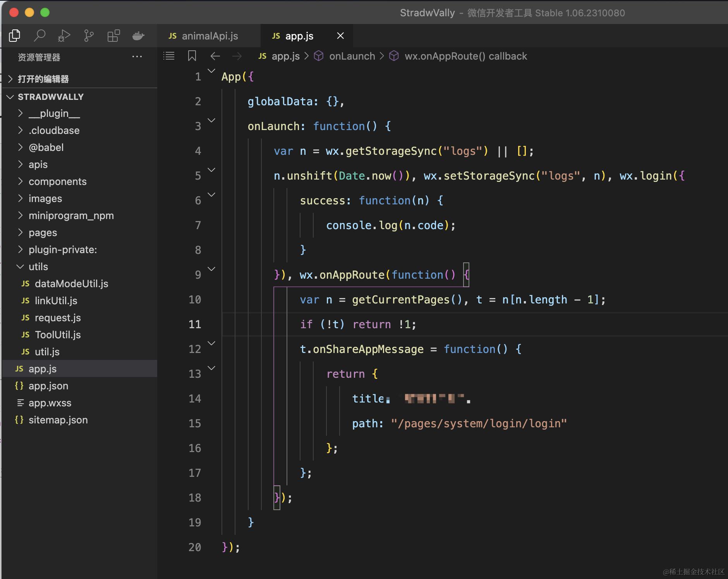Click onLaunch in the breadcrumb
Image resolution: width=728 pixels, height=579 pixels.
click(352, 57)
